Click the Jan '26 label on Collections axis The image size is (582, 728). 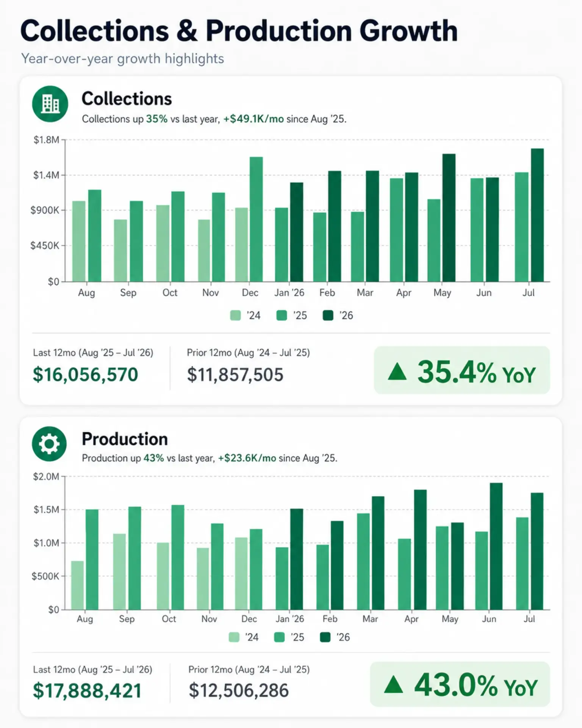click(x=289, y=293)
